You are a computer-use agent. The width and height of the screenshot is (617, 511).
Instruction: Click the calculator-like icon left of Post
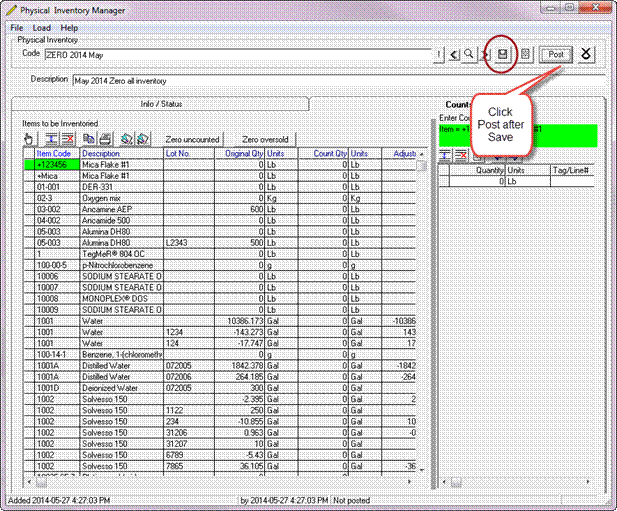point(525,54)
